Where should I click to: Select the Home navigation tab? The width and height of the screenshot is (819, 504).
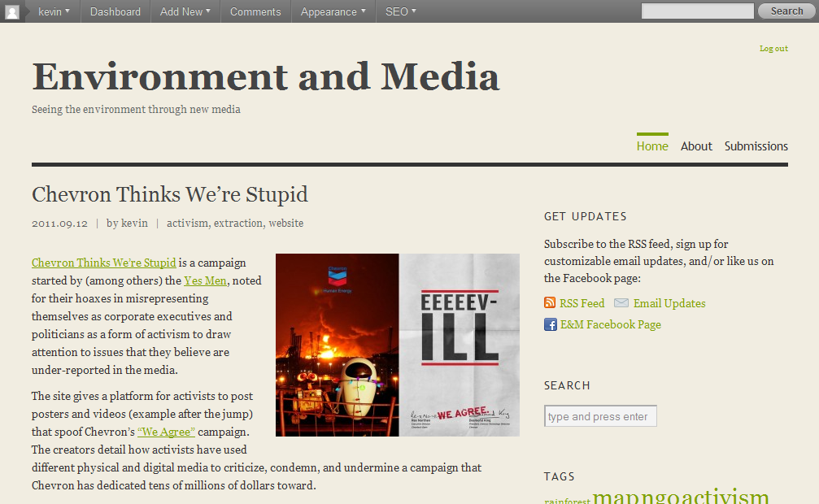point(652,146)
